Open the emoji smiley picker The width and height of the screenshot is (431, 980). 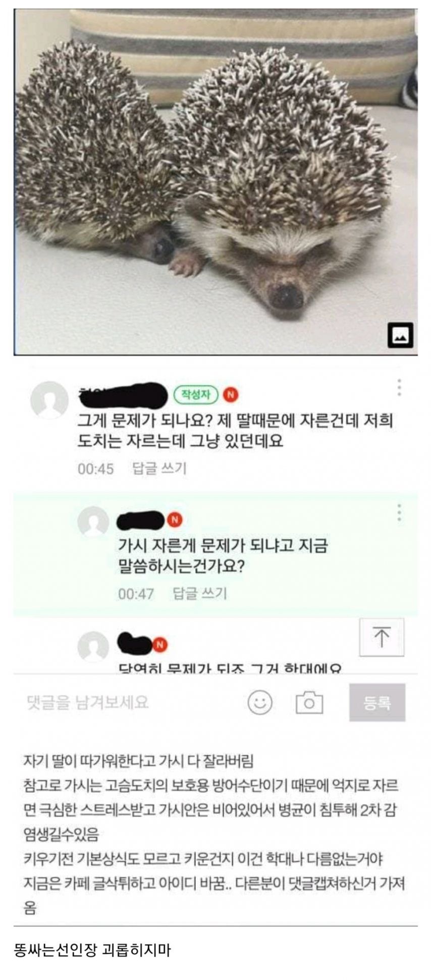tap(260, 702)
